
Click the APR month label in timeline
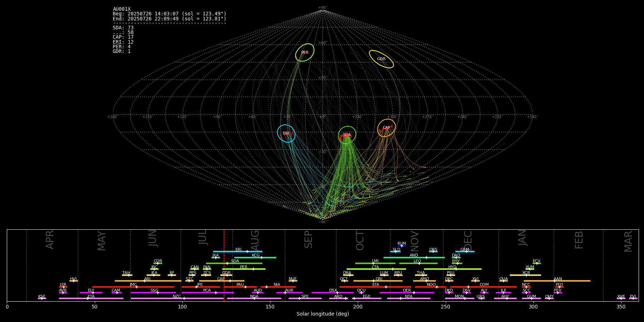point(50,240)
